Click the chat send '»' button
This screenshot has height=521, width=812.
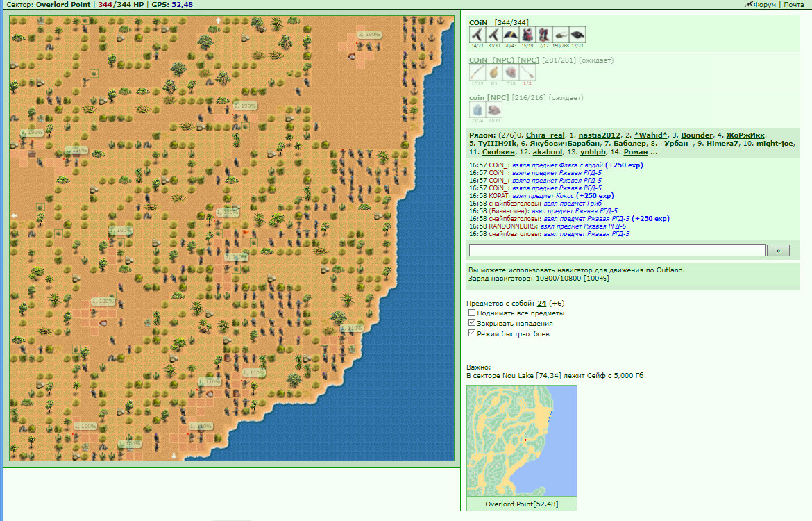(778, 250)
